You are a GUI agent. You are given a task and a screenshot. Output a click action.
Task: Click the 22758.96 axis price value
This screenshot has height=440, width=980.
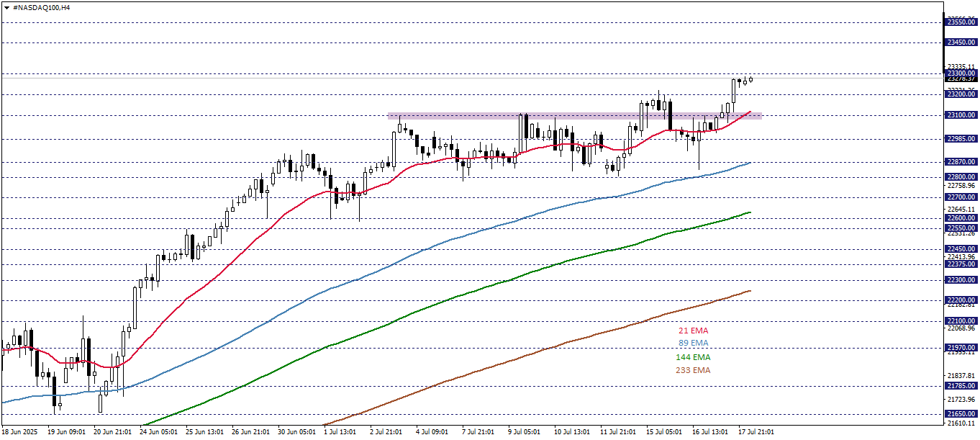(962, 186)
